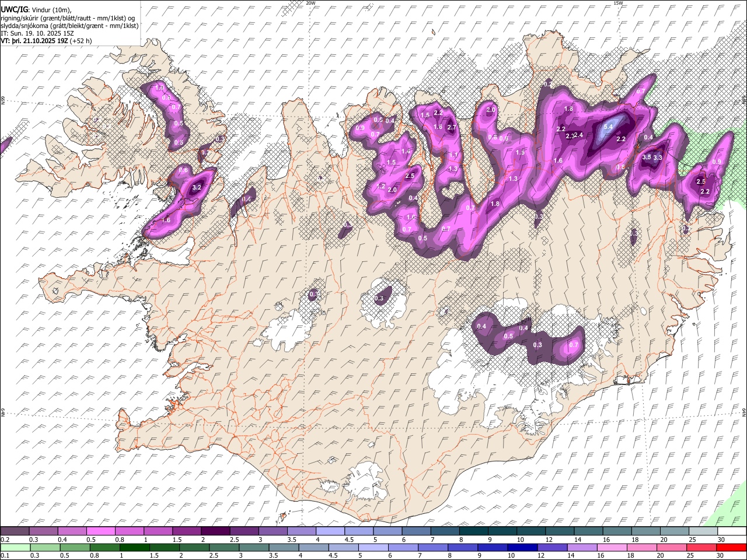The height and width of the screenshot is (560, 747).
Task: Pick the upper legend swatch between 2 and 2.5
Action: coord(215,531)
